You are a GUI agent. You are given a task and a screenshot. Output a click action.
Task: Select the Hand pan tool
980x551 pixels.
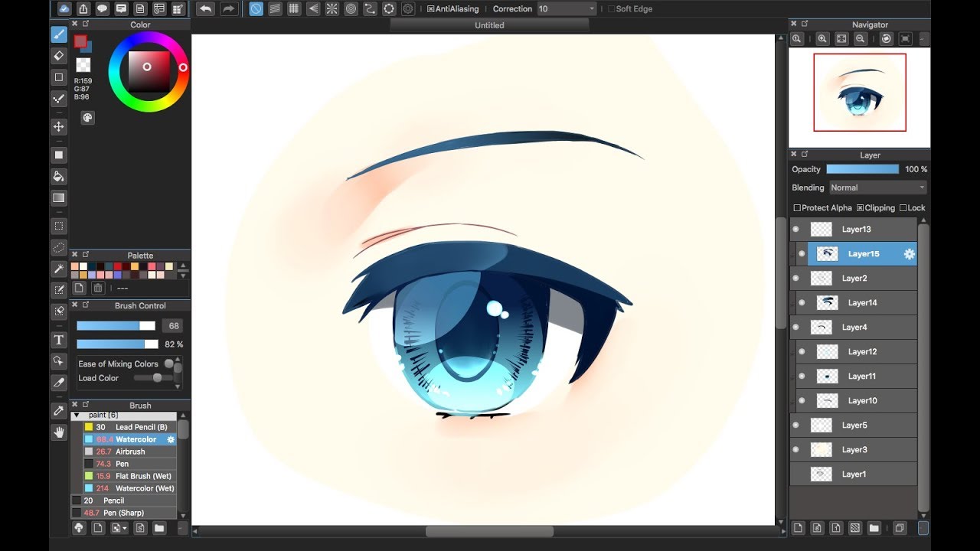[x=59, y=432]
